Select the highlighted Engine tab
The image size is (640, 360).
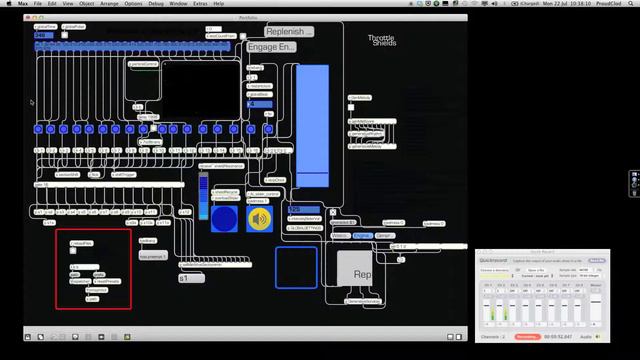362,236
